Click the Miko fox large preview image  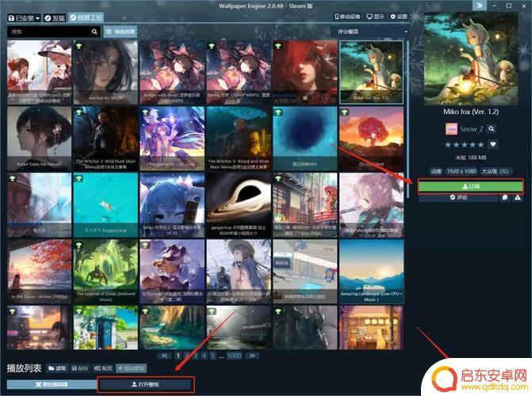pyautogui.click(x=471, y=59)
